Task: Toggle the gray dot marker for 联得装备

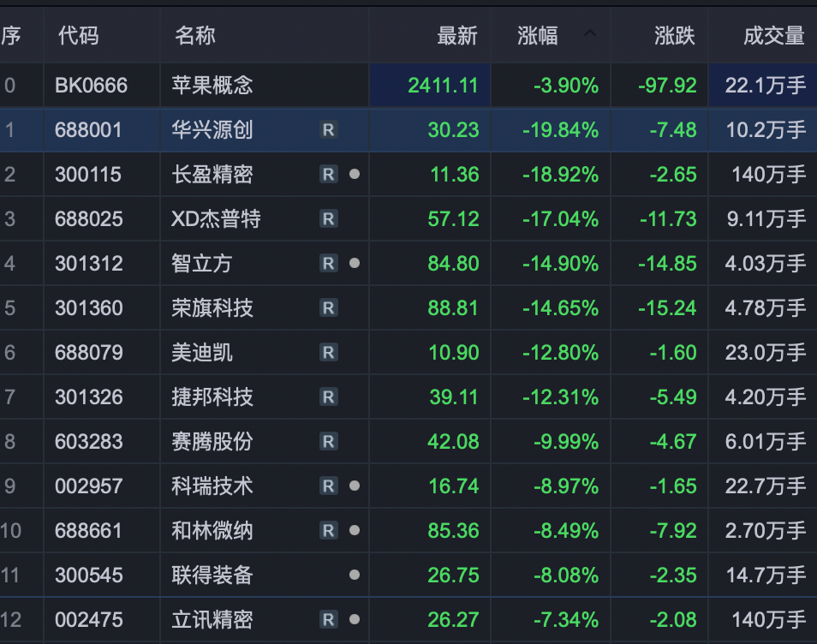Action: click(355, 575)
